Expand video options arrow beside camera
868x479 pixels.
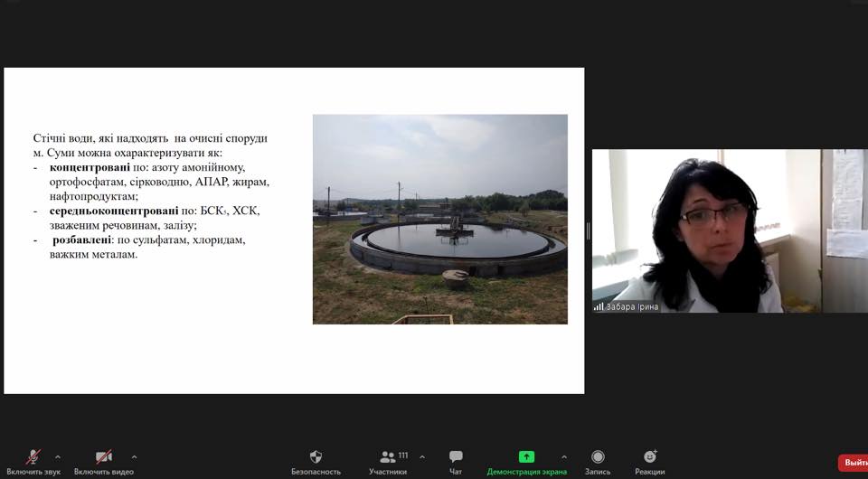[134, 456]
